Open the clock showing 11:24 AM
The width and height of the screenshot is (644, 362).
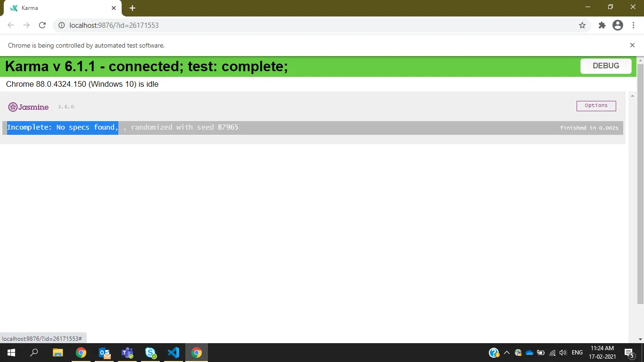point(602,353)
